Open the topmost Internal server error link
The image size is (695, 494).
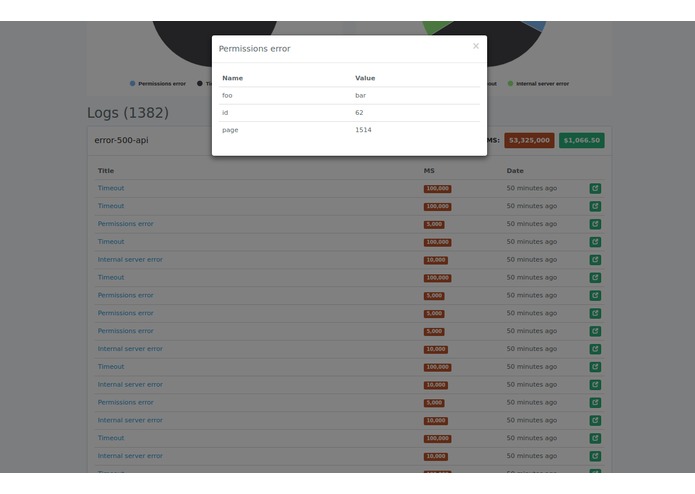click(x=130, y=259)
